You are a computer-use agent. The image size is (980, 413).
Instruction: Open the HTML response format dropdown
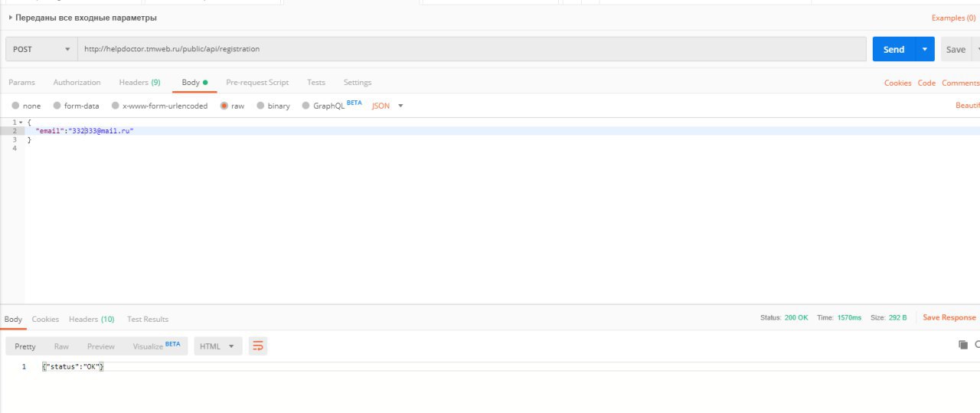click(218, 346)
